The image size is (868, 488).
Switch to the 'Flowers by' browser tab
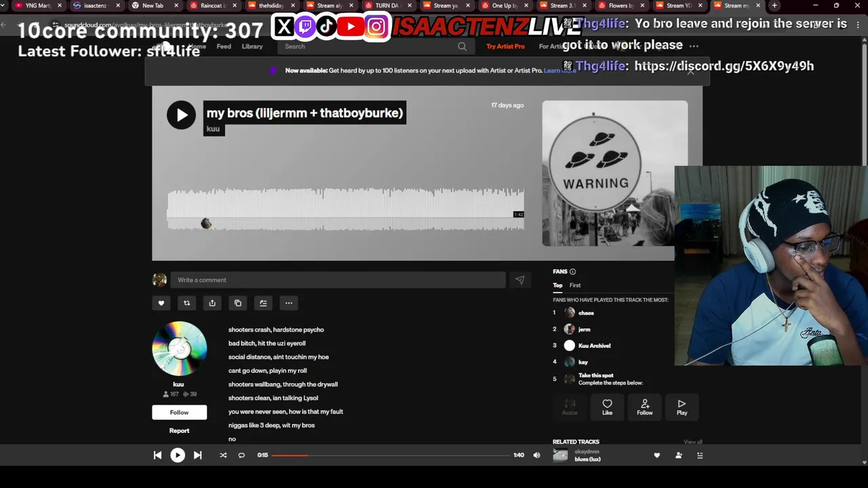pos(620,5)
